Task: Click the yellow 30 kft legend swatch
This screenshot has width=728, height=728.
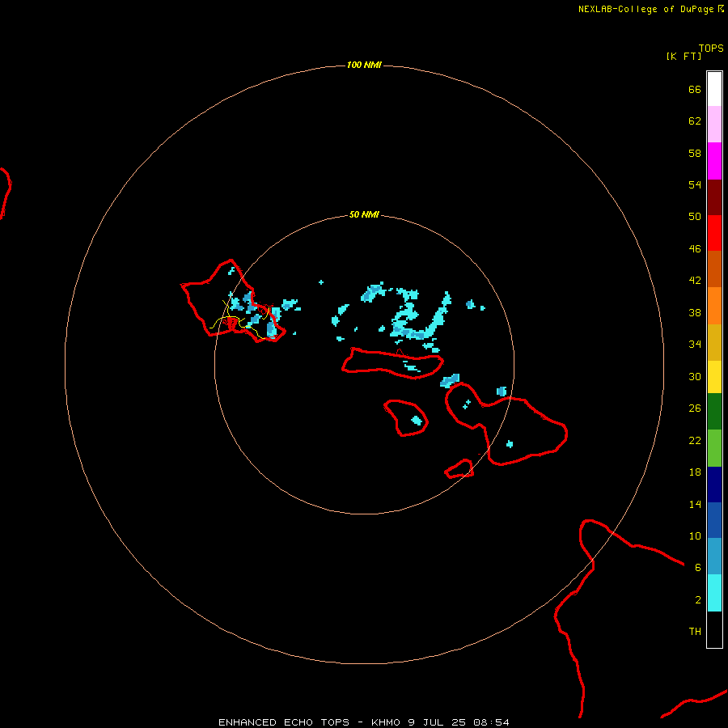Action: [714, 377]
